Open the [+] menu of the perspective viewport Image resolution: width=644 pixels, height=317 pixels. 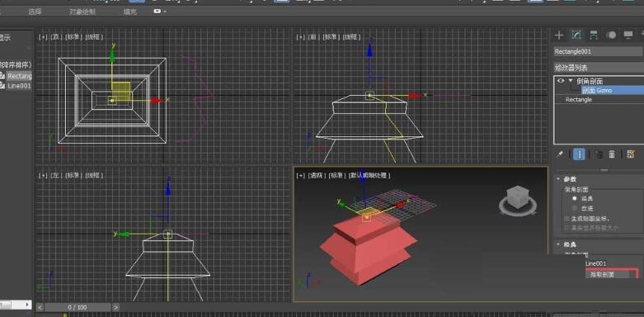[x=301, y=175]
